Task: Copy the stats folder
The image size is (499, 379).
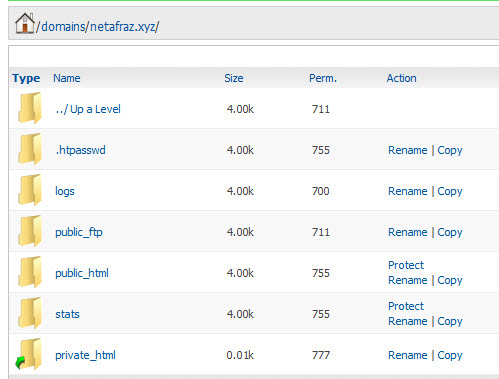Action: (450, 322)
